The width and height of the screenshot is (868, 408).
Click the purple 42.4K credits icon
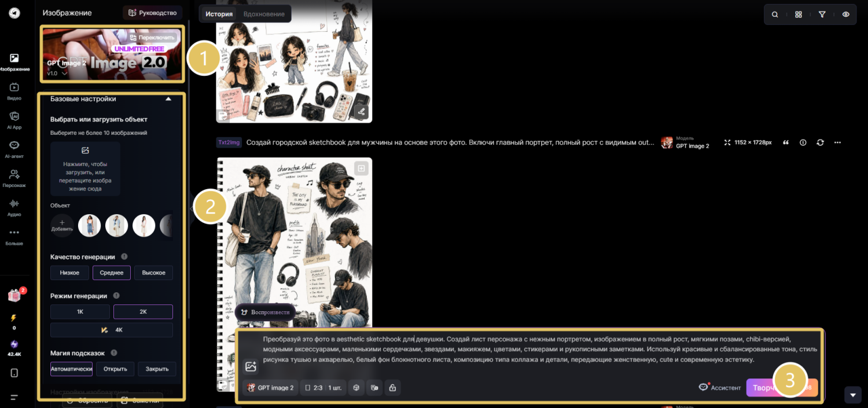coord(14,344)
